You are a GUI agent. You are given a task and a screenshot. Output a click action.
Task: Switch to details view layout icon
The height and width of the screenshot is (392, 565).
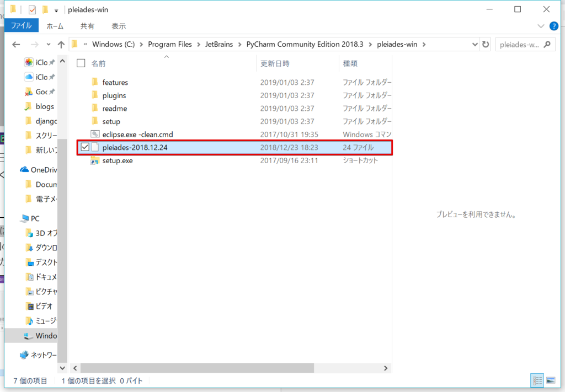537,380
